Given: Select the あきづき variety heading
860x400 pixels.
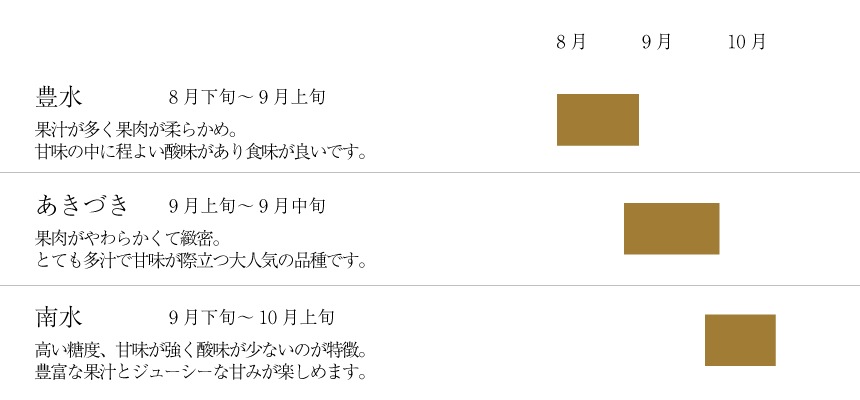Looking at the screenshot, I should click(x=83, y=206).
